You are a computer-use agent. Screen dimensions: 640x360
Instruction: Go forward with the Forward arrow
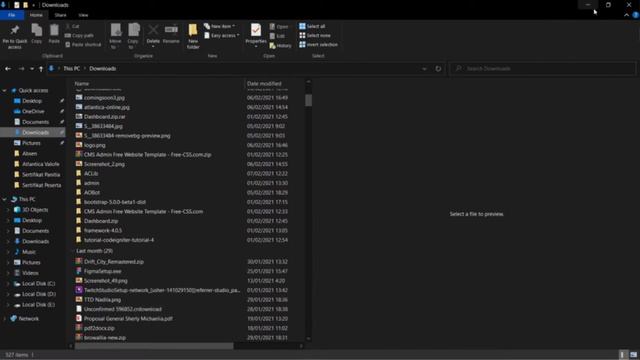(21, 69)
